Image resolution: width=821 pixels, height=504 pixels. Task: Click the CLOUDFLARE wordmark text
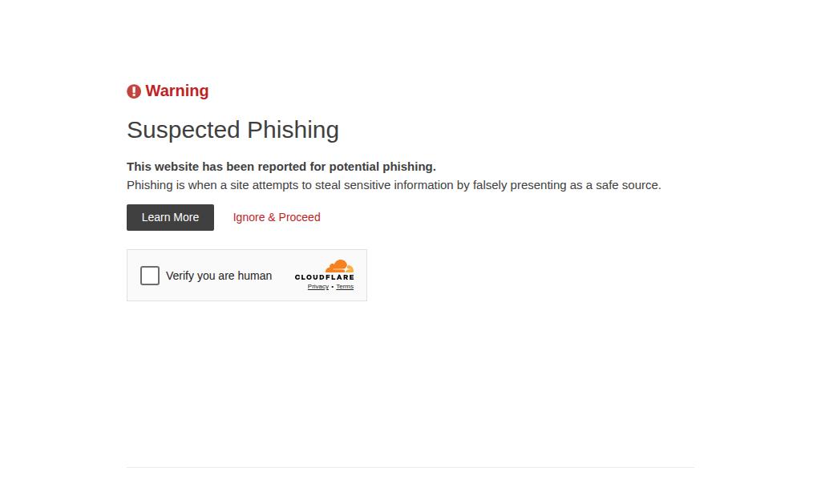point(324,277)
